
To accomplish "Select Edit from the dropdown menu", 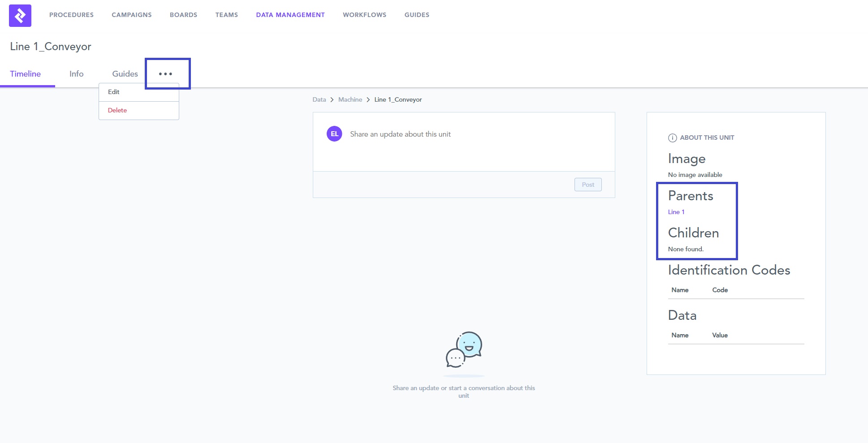I will [x=114, y=92].
